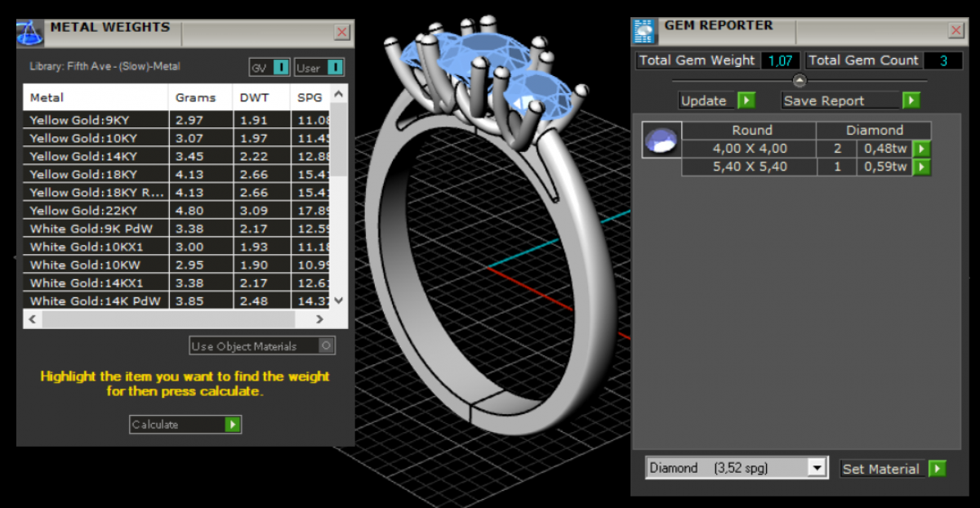Image resolution: width=980 pixels, height=508 pixels.
Task: Click green arrow next to Update
Action: 746,100
